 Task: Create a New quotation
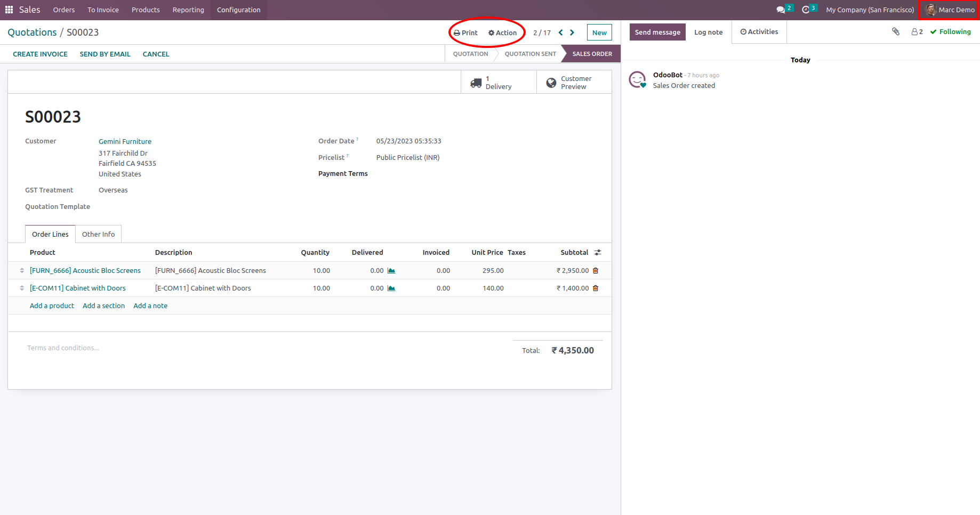click(x=599, y=33)
